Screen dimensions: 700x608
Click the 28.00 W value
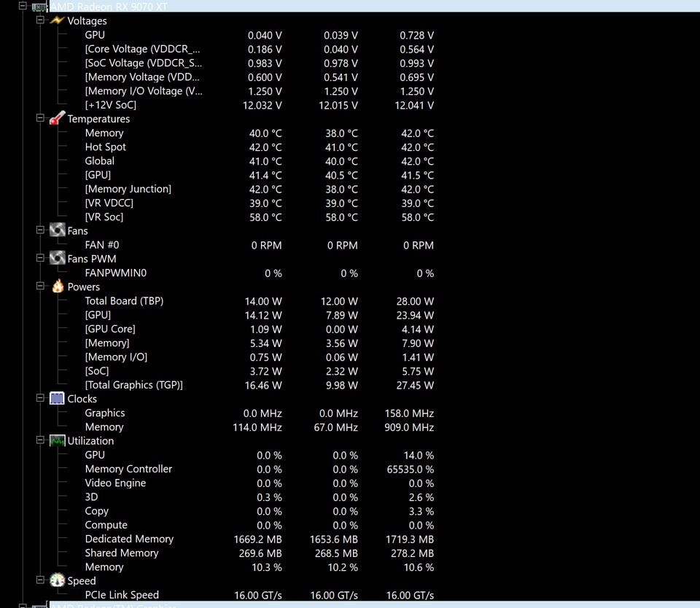[415, 301]
